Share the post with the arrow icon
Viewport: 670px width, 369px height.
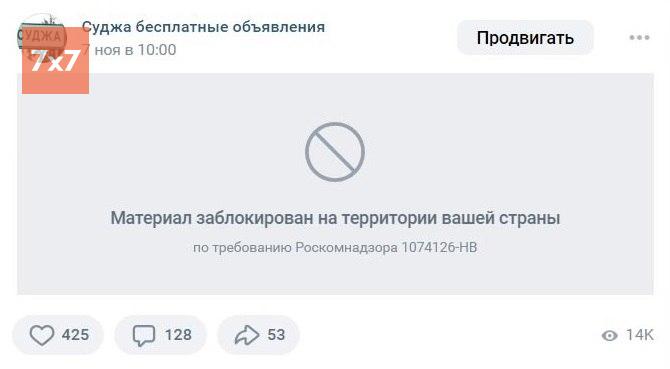click(x=247, y=335)
